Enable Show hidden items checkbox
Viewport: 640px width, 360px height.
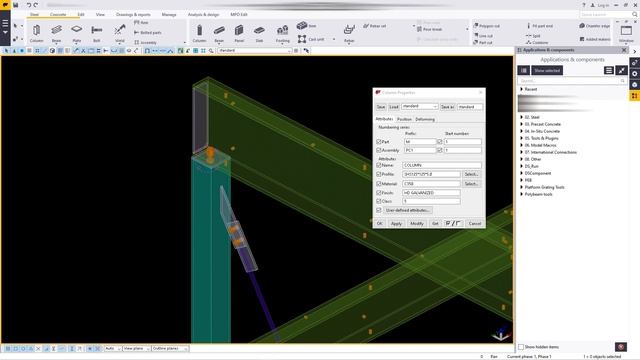point(521,347)
